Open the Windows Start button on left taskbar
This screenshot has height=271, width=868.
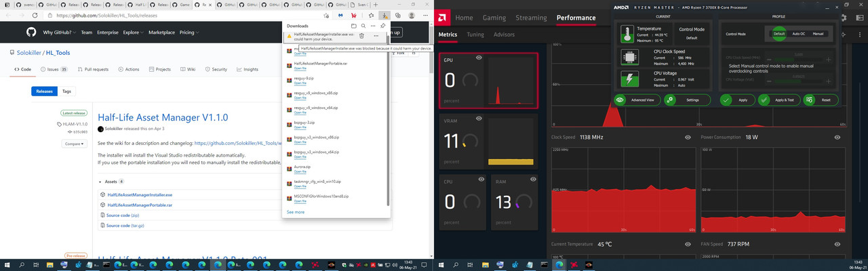click(x=7, y=265)
